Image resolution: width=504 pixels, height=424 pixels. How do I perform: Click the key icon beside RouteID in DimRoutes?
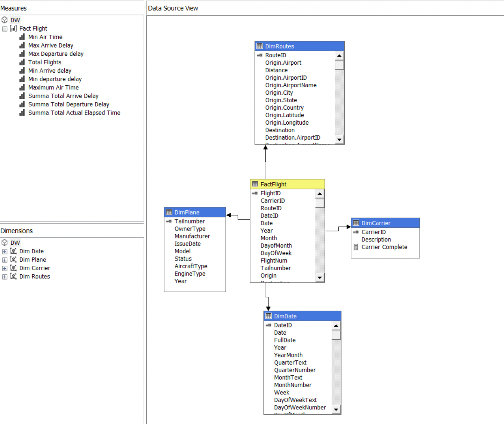259,55
